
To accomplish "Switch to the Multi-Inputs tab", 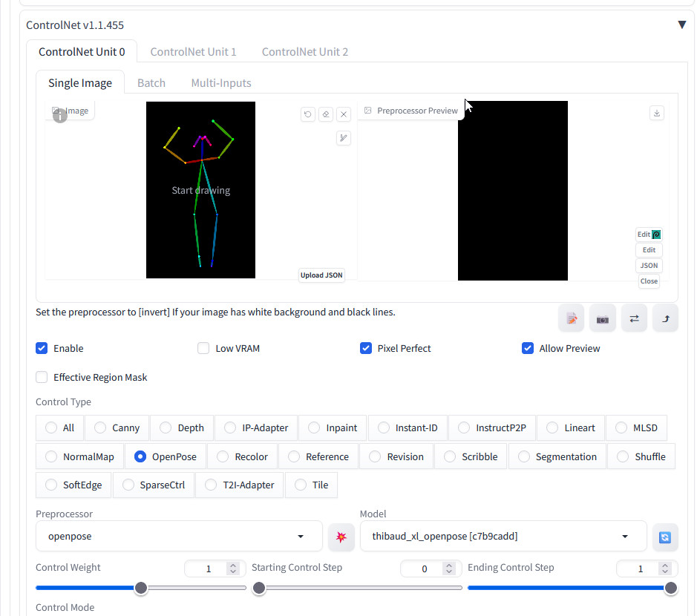I will pyautogui.click(x=221, y=82).
